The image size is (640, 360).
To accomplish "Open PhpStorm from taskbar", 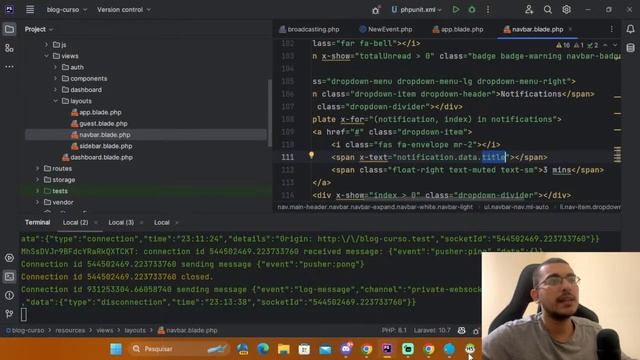I will click(387, 349).
